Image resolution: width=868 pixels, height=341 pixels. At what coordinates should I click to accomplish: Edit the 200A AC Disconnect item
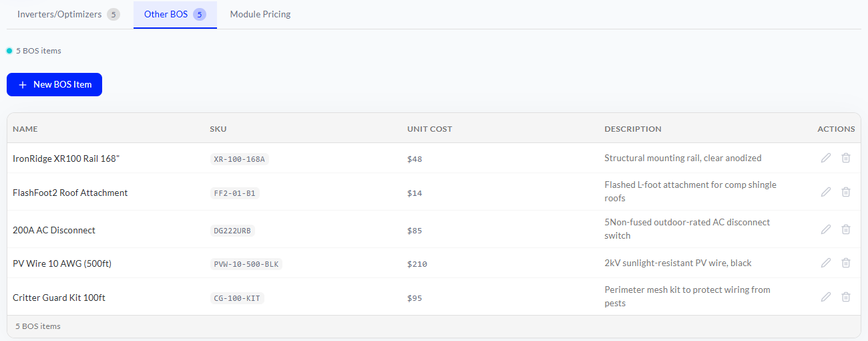[826, 229]
